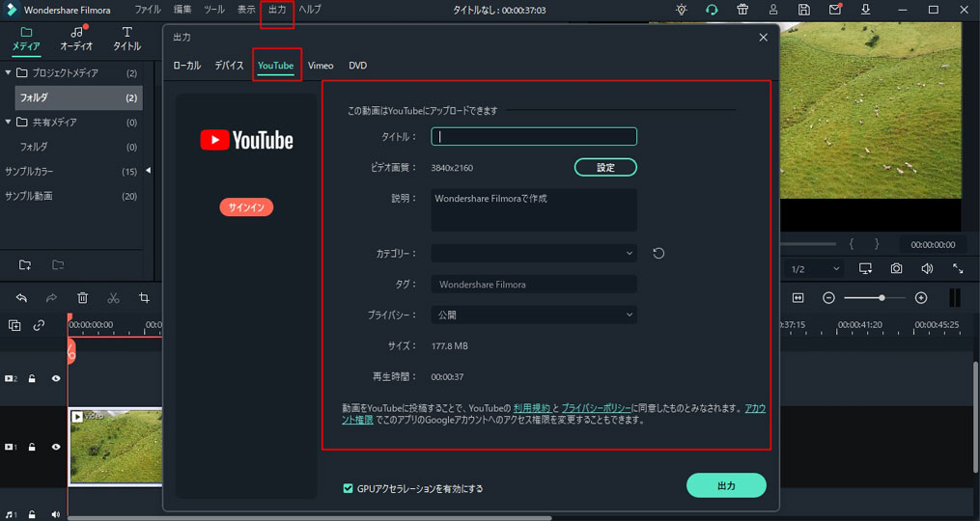Open the user account icon

(x=773, y=10)
